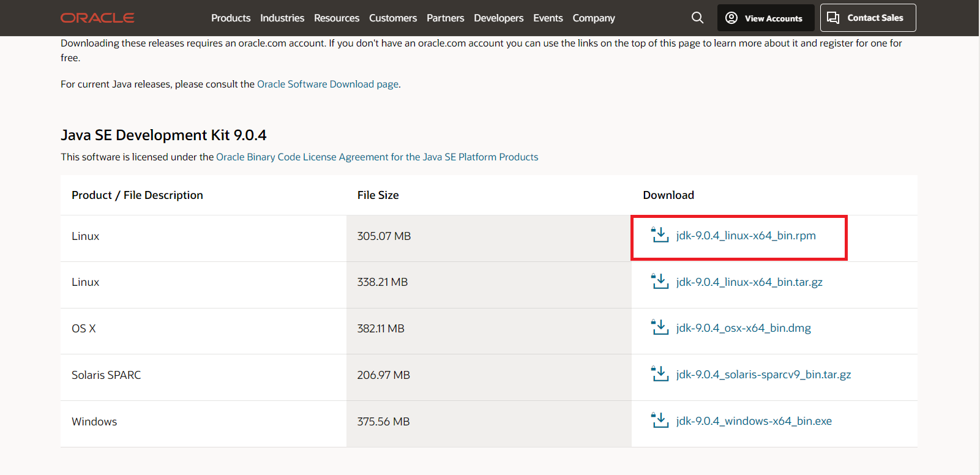Follow the Oracle Software Download page link
This screenshot has height=475, width=980.
(327, 84)
